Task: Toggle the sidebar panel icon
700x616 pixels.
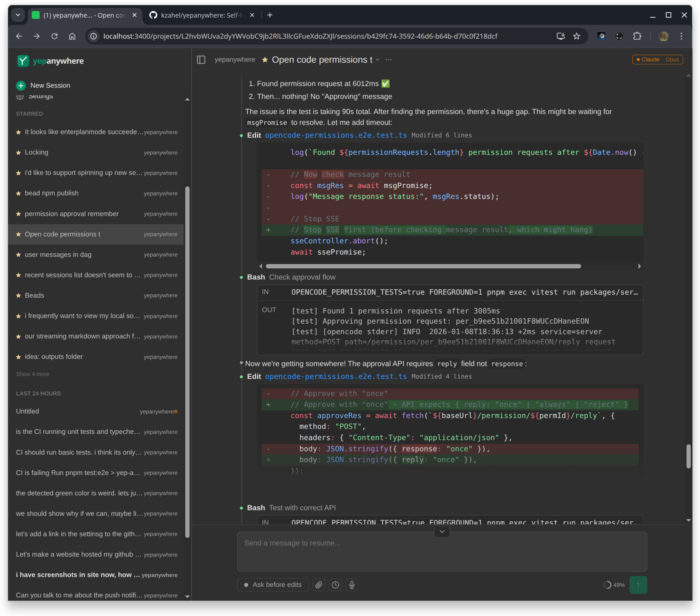Action: 201,60
